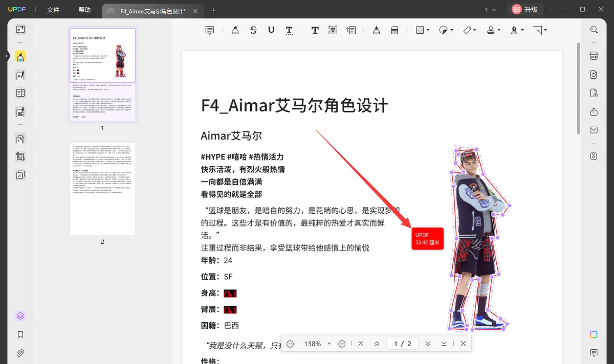The height and width of the screenshot is (364, 614).
Task: Choose the eraser tool
Action: 394,31
